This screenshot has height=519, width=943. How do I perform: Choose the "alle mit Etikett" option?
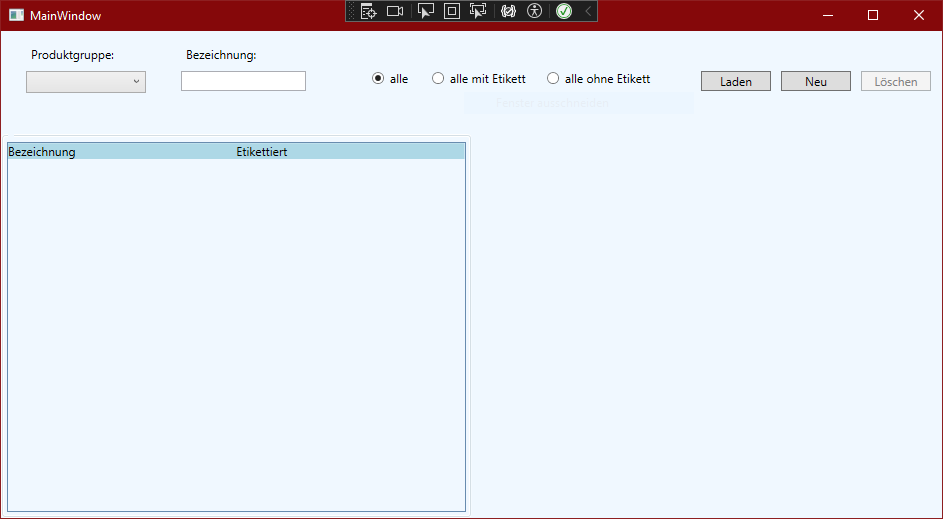tap(438, 79)
